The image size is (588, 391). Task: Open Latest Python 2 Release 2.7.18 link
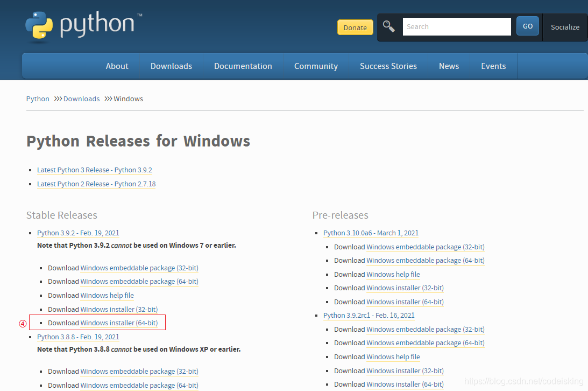(96, 184)
